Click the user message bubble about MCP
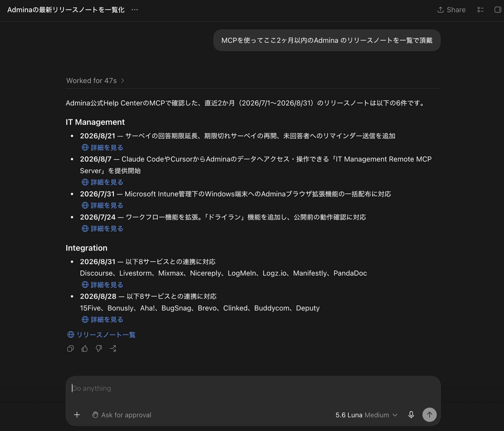 pyautogui.click(x=327, y=40)
